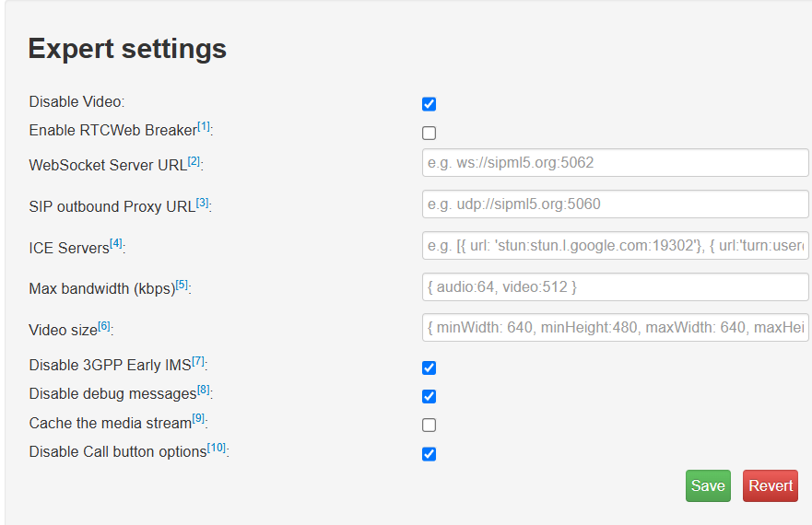This screenshot has height=525, width=812.
Task: Click the WebSocket Server URL field
Action: [x=615, y=163]
